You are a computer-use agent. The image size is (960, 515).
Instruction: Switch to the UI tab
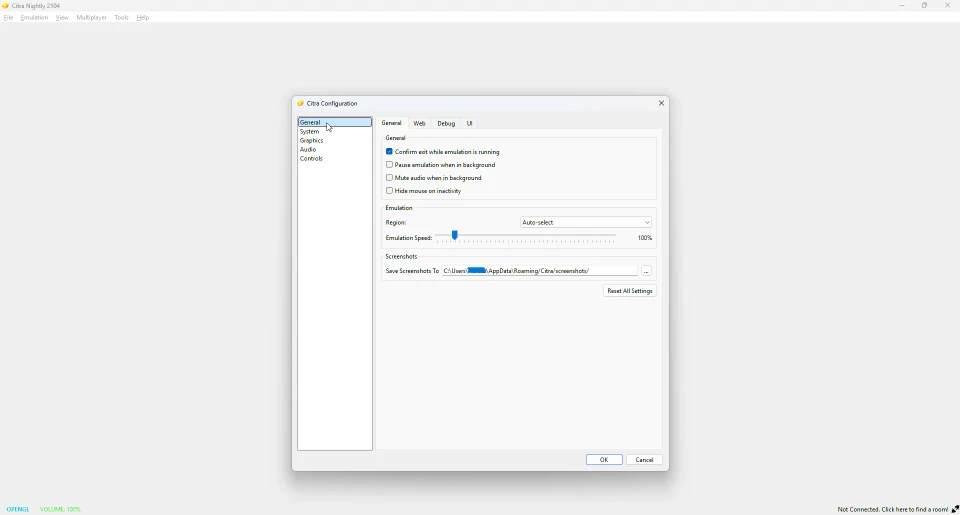pyautogui.click(x=470, y=123)
